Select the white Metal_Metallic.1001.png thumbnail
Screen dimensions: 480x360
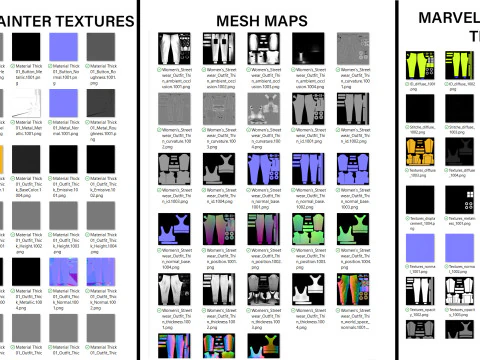pyautogui.click(x=26, y=103)
